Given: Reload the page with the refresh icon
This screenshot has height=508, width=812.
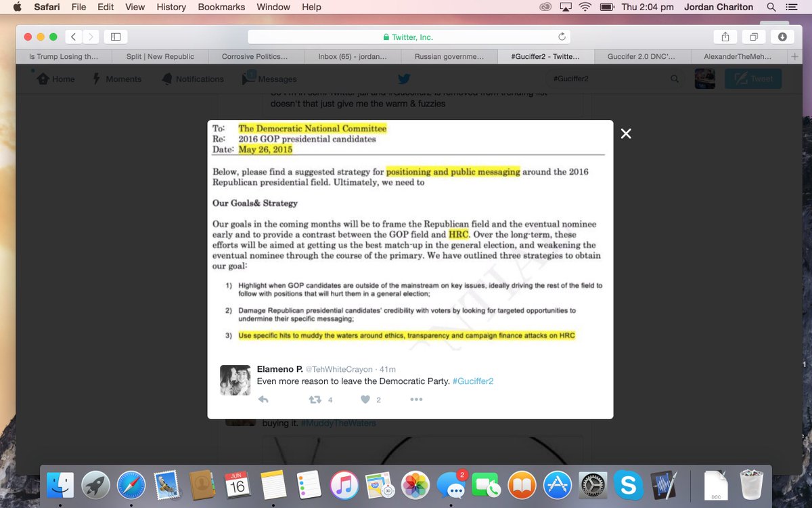Looking at the screenshot, I should (x=562, y=37).
